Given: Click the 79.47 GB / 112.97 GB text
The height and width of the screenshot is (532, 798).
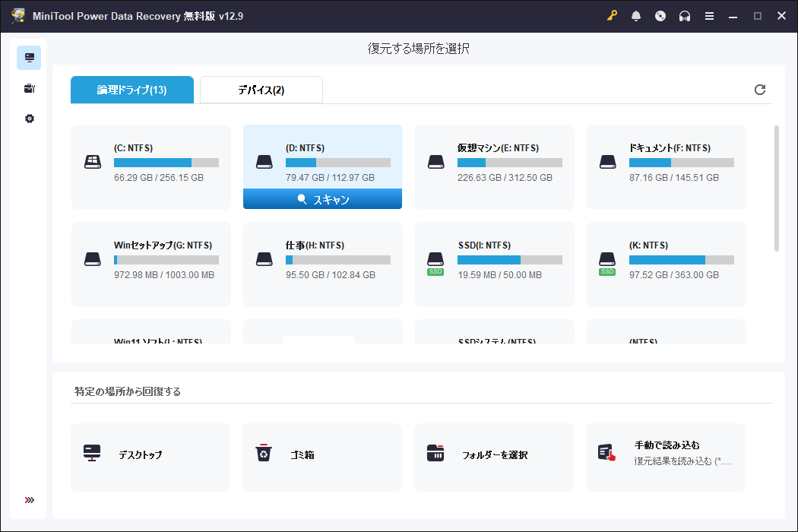Looking at the screenshot, I should coord(331,178).
